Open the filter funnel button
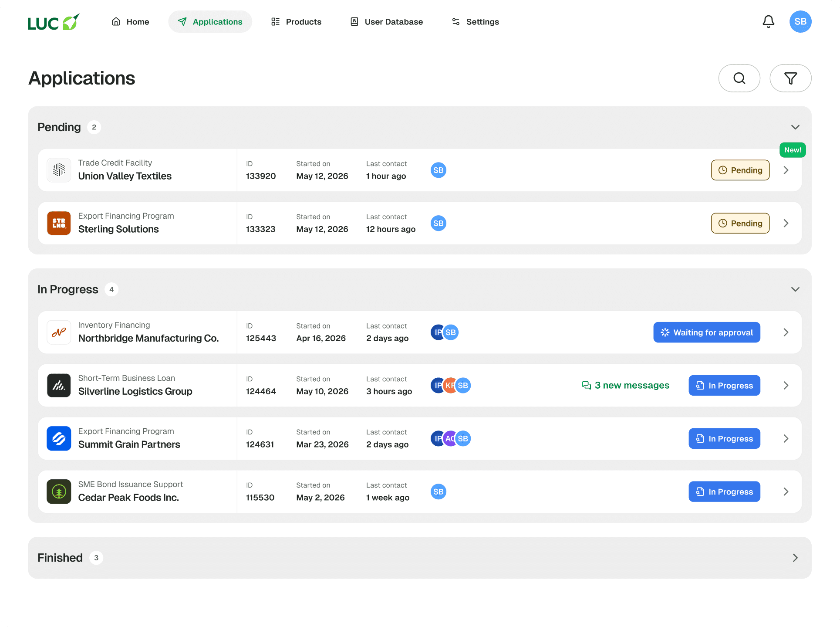Image resolution: width=840 pixels, height=627 pixels. pos(790,78)
